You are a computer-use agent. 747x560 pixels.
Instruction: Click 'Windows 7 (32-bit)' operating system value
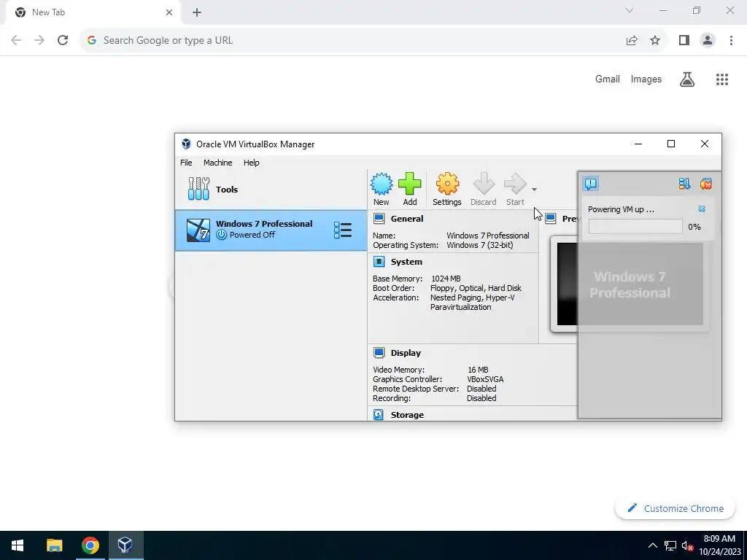[480, 245]
